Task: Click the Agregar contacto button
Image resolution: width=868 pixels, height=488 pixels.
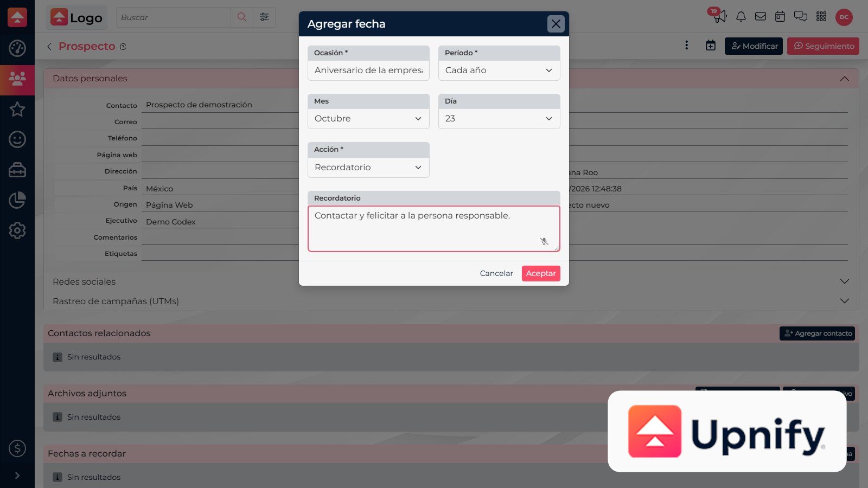Action: click(x=818, y=333)
